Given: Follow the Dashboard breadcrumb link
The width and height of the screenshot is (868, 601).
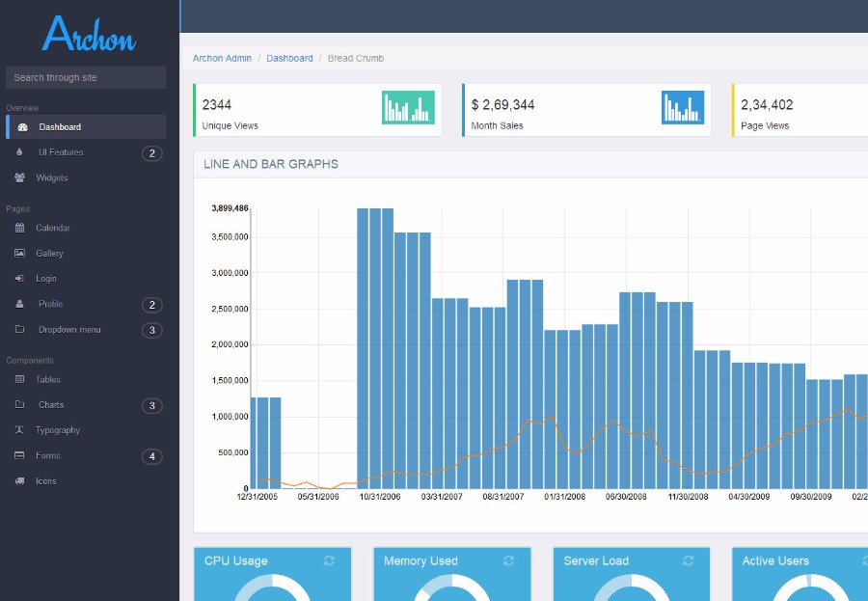Looking at the screenshot, I should 289,58.
